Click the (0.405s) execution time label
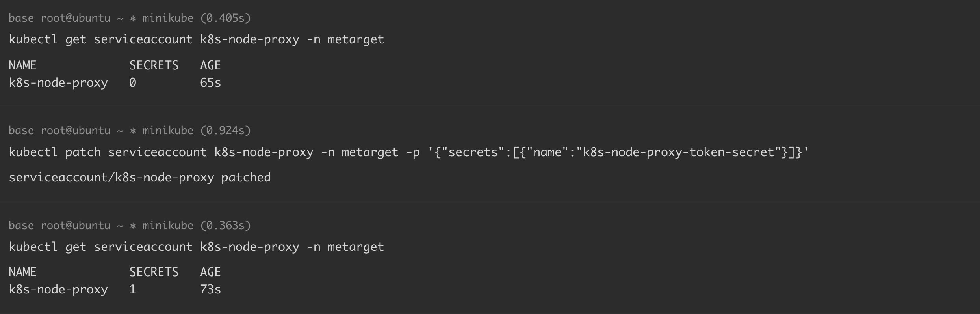Image resolution: width=980 pixels, height=314 pixels. [225, 18]
